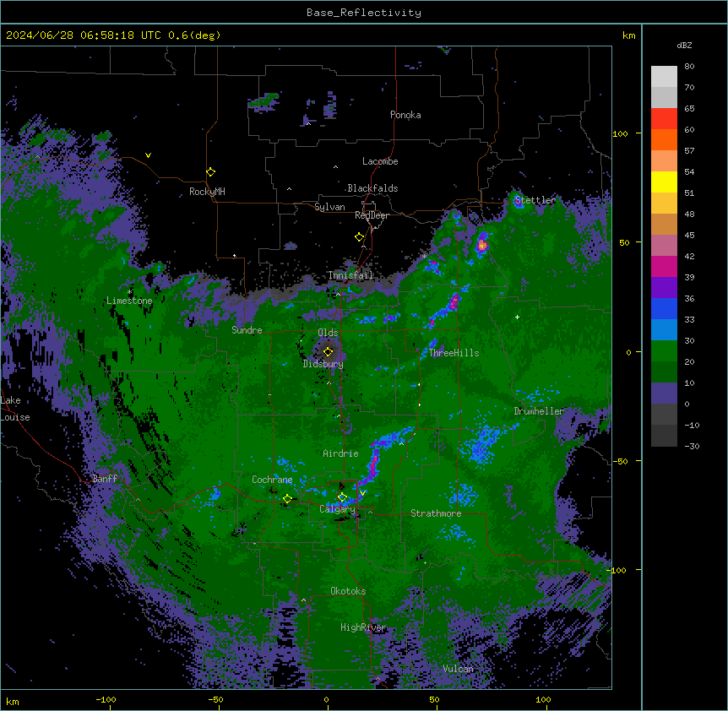
Task: Select the purple 36–39 dBZ legend swatch
Action: coord(664,287)
